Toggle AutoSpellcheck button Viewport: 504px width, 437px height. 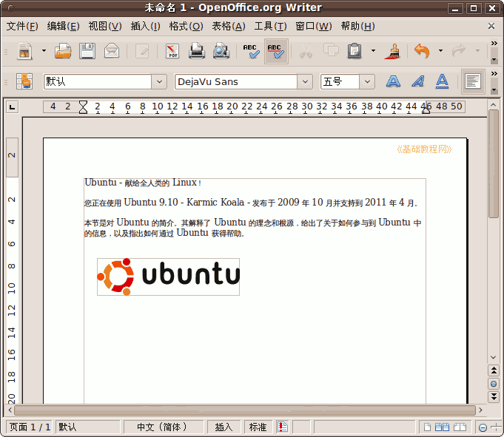point(276,51)
